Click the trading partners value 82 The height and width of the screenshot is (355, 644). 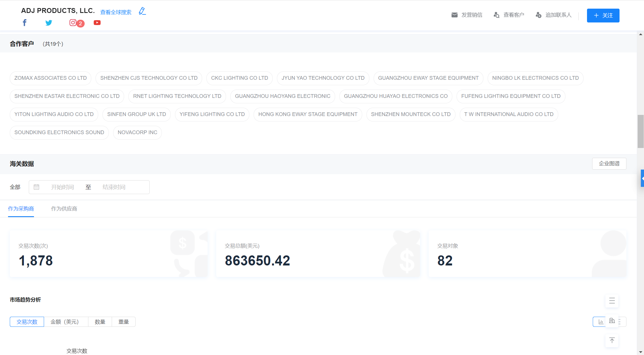click(x=445, y=261)
